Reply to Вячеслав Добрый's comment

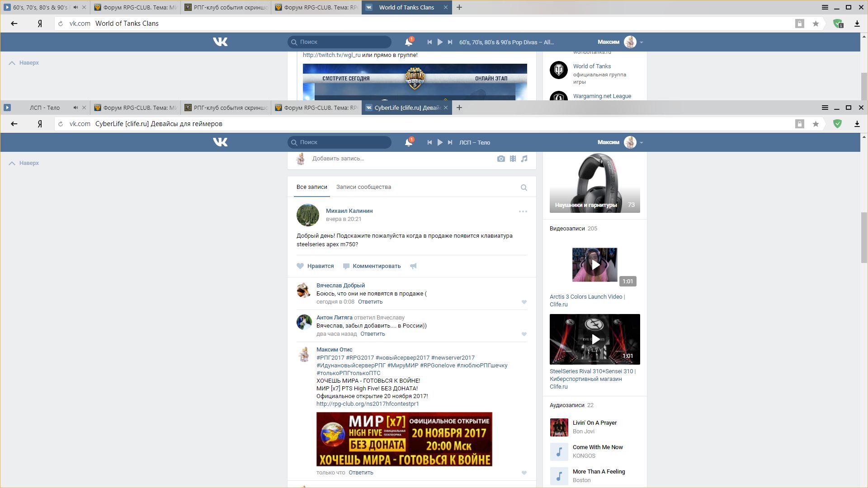pos(370,302)
